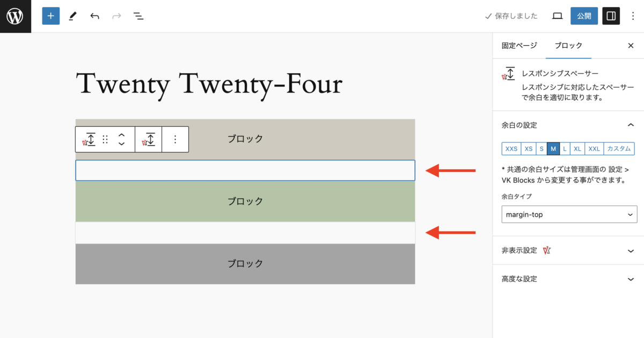The image size is (644, 338).
Task: Click the redo arrow icon
Action: 116,16
